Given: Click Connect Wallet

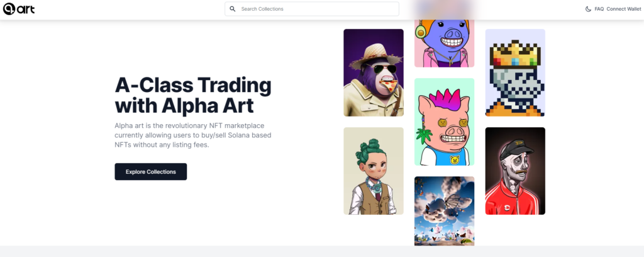Looking at the screenshot, I should click(x=623, y=9).
